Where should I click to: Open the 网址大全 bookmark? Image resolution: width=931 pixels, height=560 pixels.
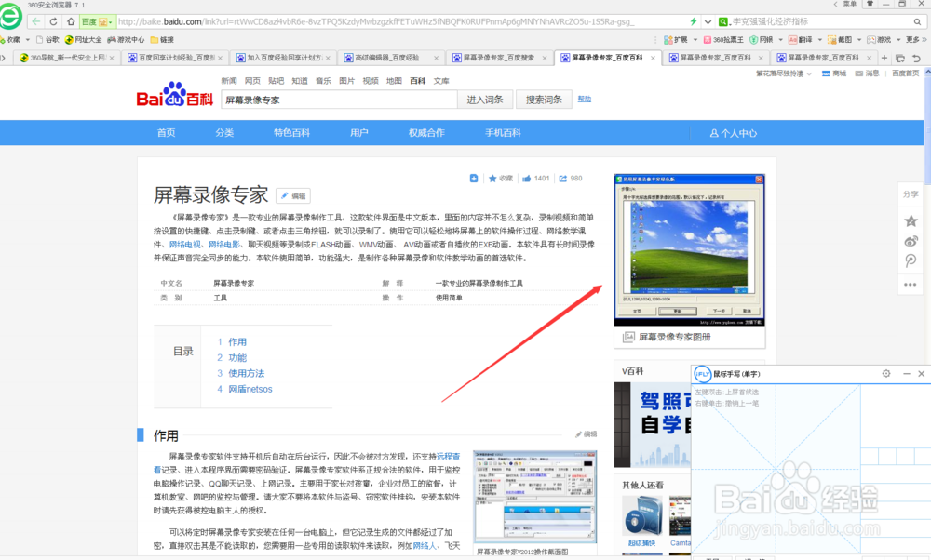[83, 40]
